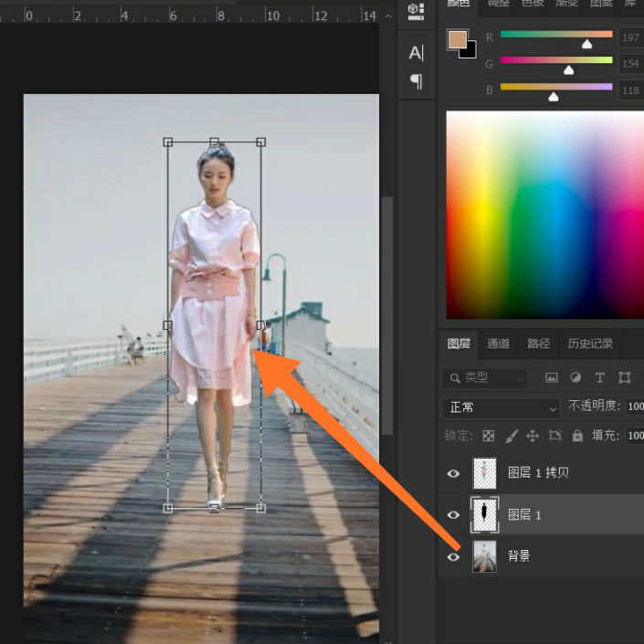The image size is (644, 644).
Task: Filter layers by pixel layer icon
Action: click(551, 377)
